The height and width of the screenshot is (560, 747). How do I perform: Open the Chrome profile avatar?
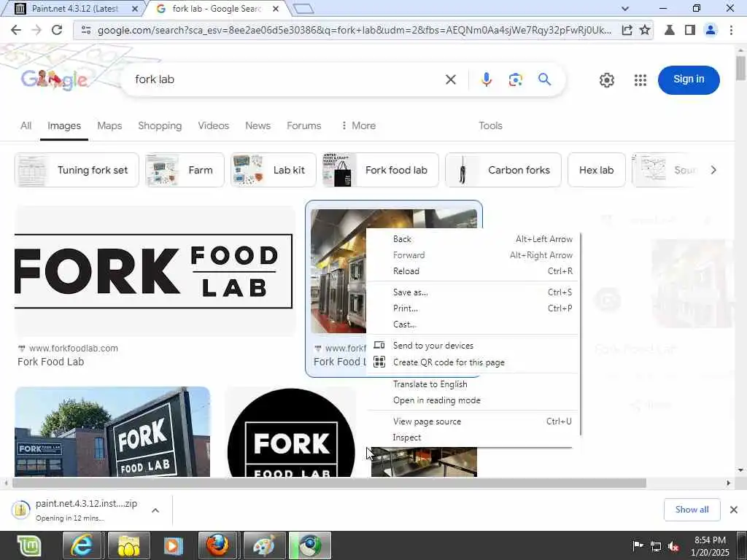(711, 30)
